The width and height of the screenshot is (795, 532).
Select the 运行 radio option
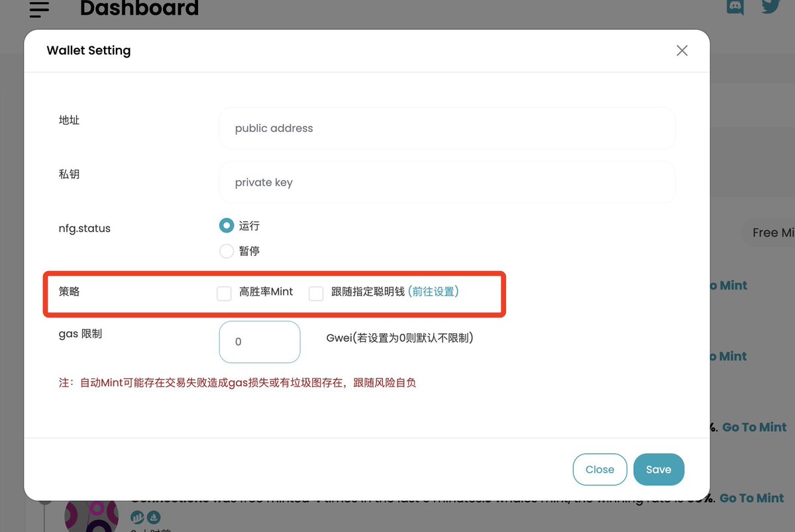click(227, 226)
